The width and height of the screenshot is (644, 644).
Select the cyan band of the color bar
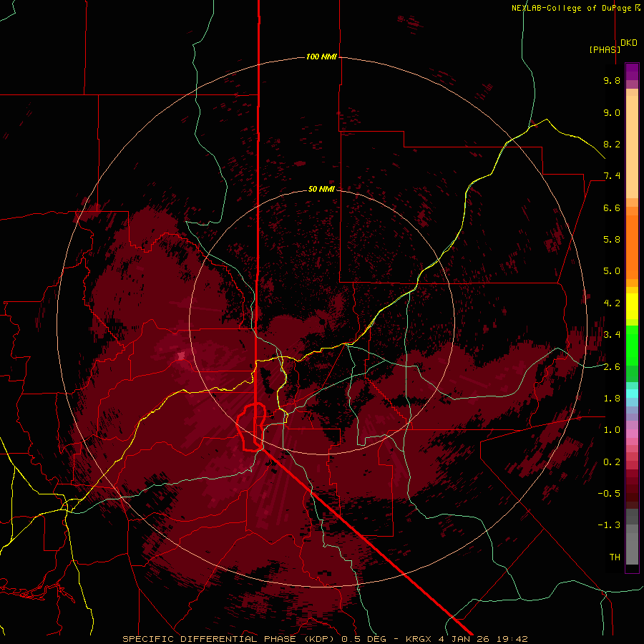pyautogui.click(x=632, y=394)
